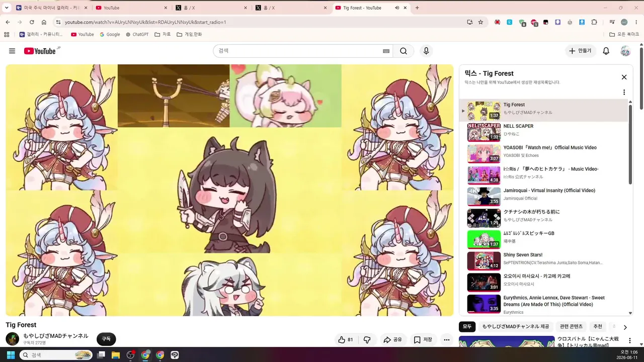644x362 pixels.
Task: Click the Tig Forest video player
Action: [229, 190]
